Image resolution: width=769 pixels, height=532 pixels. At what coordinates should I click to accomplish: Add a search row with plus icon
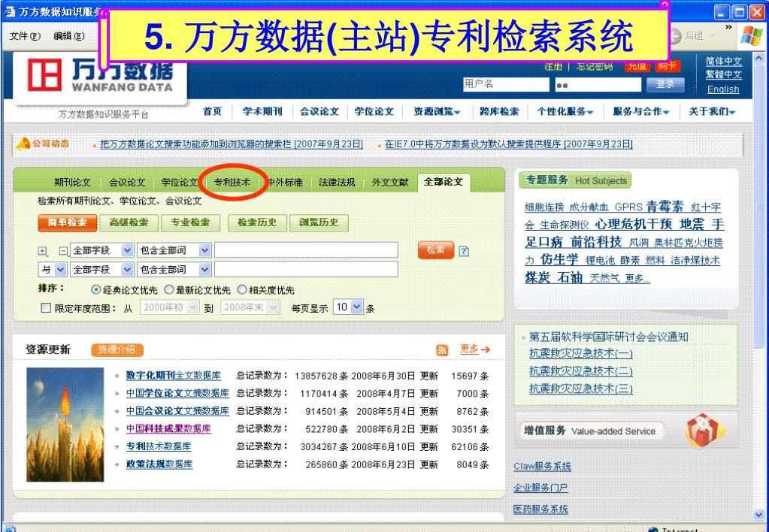pyautogui.click(x=43, y=251)
